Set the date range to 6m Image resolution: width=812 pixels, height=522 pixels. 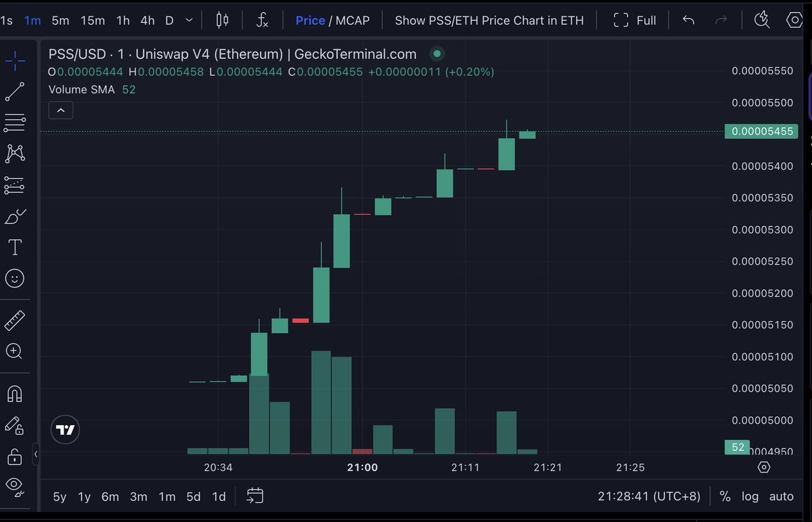coord(110,496)
